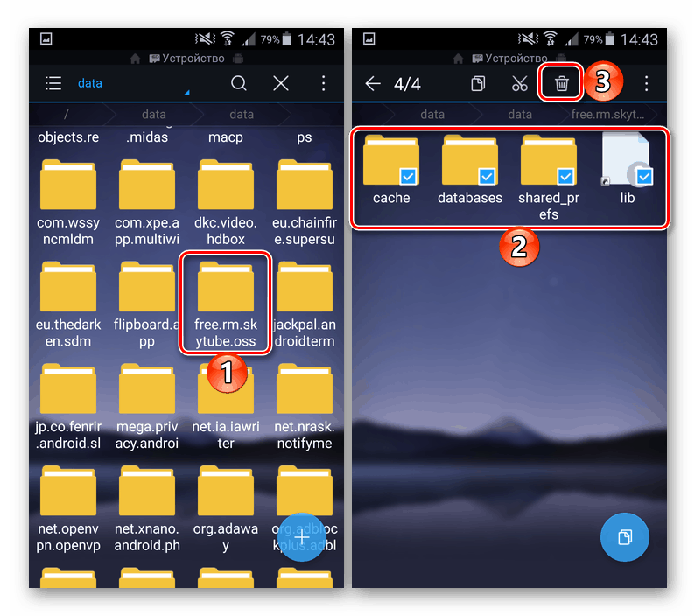Open the net.xnano.android.ph folder

pyautogui.click(x=147, y=508)
